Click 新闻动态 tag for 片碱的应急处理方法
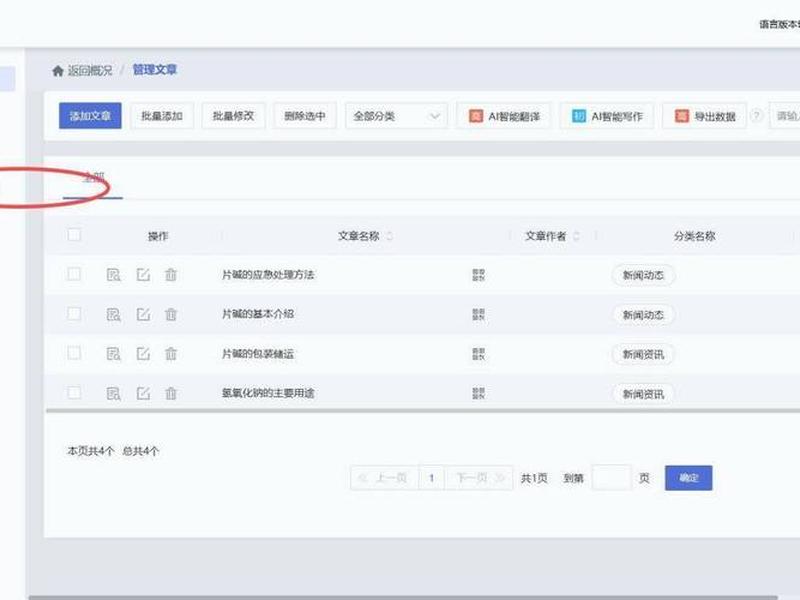The image size is (800, 600). coord(643,276)
